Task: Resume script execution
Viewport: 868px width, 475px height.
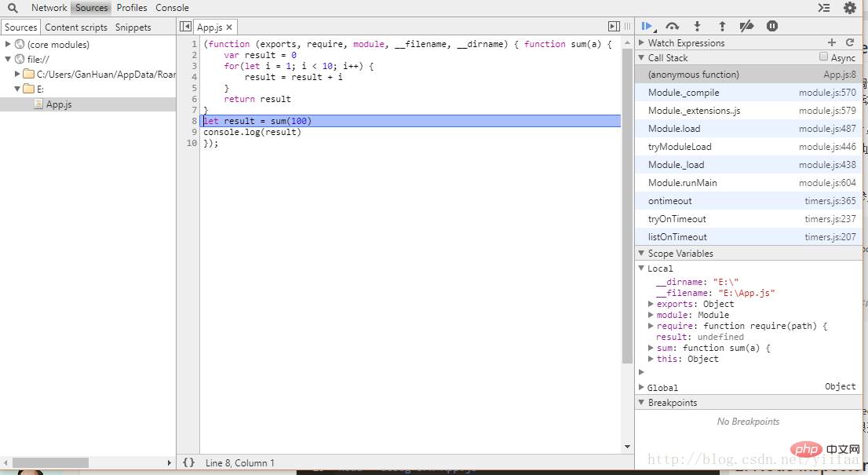Action: pyautogui.click(x=647, y=26)
